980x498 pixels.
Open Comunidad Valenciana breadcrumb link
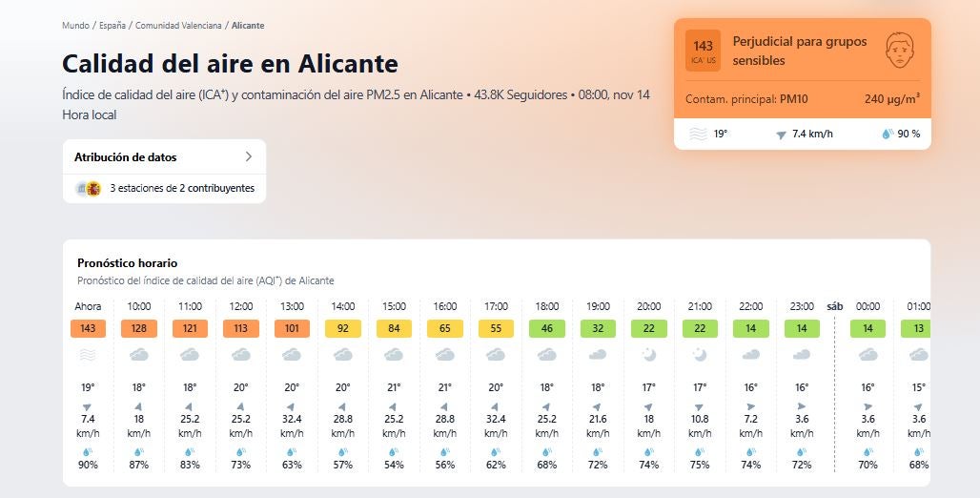coord(178,26)
